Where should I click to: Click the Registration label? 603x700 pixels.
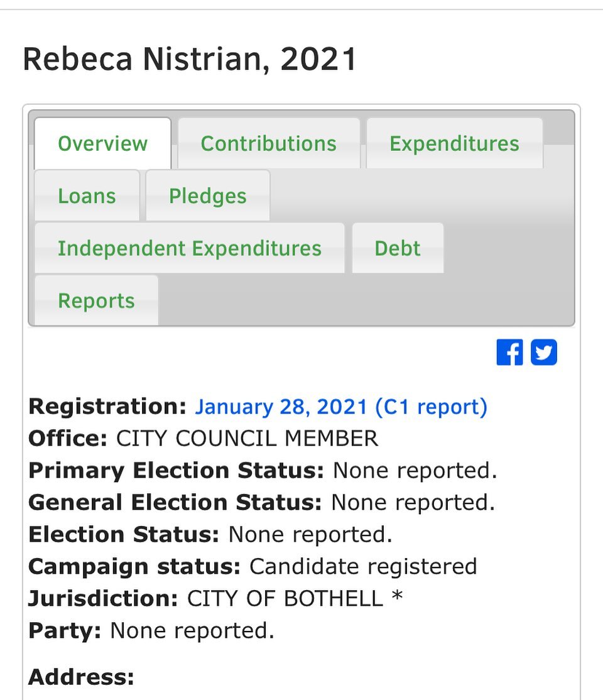click(107, 407)
